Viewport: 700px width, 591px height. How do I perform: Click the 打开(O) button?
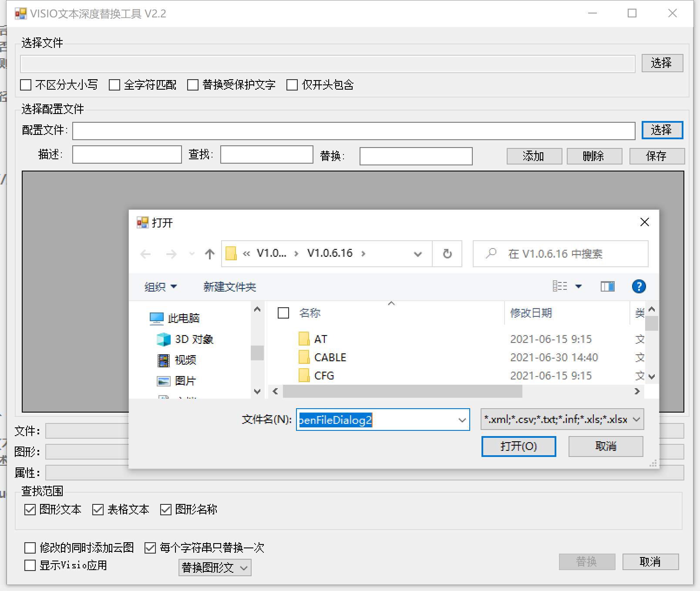tap(518, 447)
